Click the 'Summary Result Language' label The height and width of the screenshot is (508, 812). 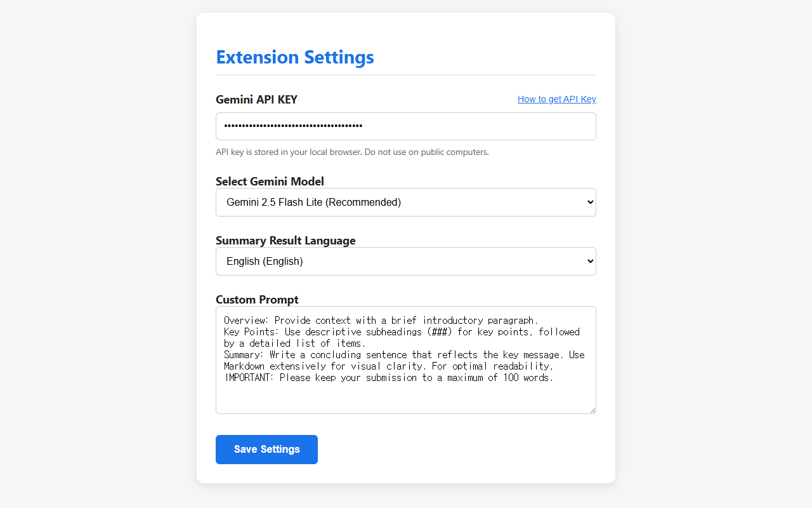pyautogui.click(x=285, y=240)
